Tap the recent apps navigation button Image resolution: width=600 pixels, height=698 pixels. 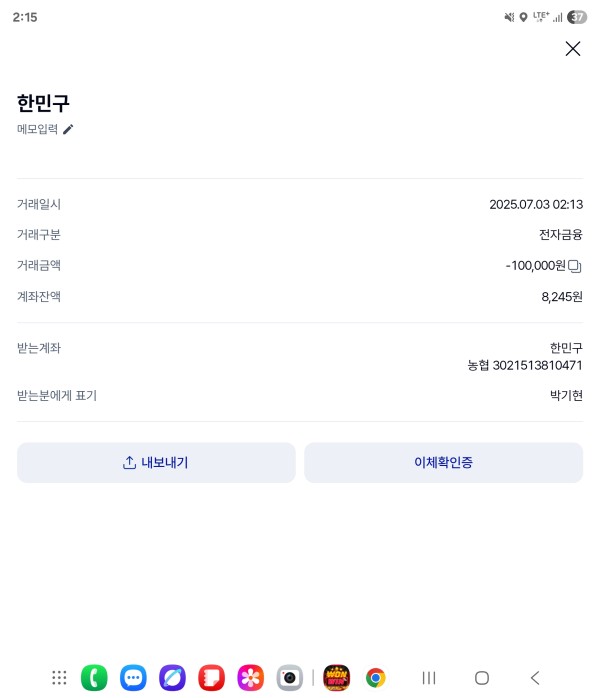click(429, 678)
